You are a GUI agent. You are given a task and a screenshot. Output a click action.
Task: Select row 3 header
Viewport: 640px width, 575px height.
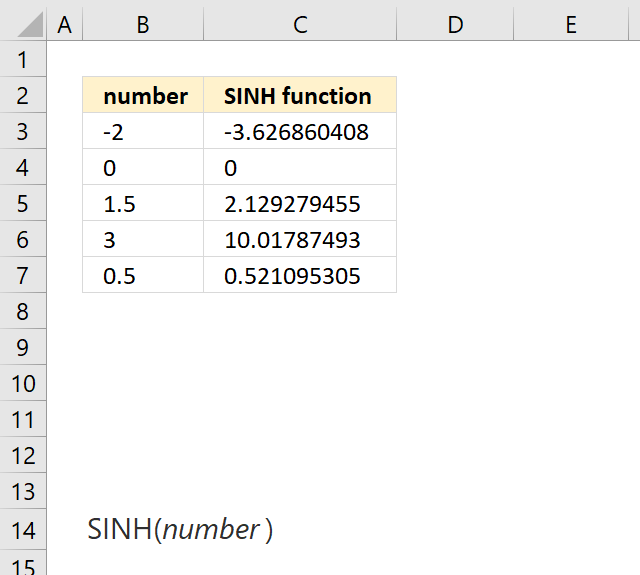pos(23,131)
